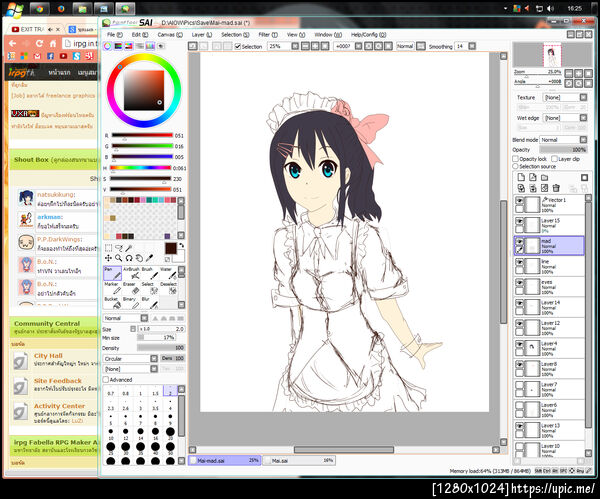Select the Binary pen tool

131,303
